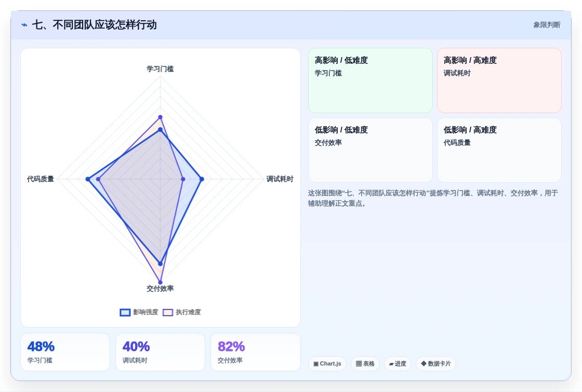Select the 48% 学习门槛 stat card
This screenshot has height=392, width=582.
pyautogui.click(x=65, y=352)
